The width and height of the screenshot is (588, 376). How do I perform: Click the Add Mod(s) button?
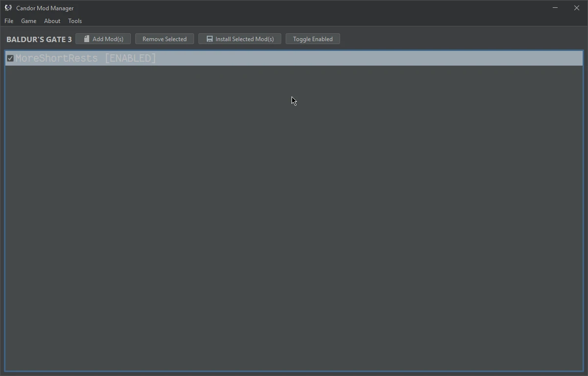pyautogui.click(x=103, y=39)
